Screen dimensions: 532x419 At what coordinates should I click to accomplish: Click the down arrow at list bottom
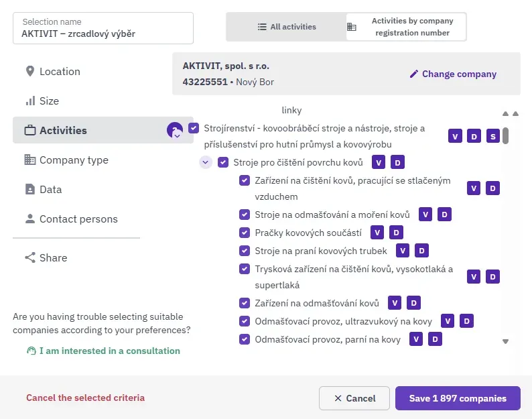[506, 342]
